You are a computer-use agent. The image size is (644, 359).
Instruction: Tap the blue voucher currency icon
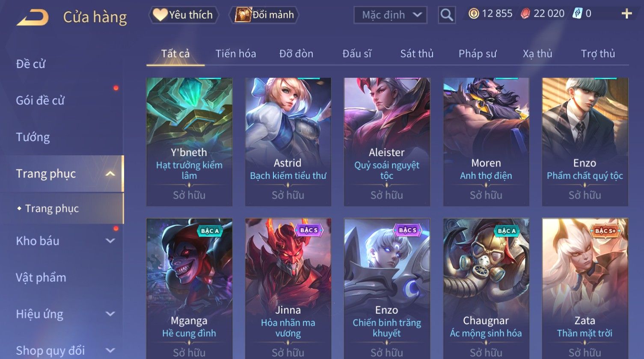577,14
